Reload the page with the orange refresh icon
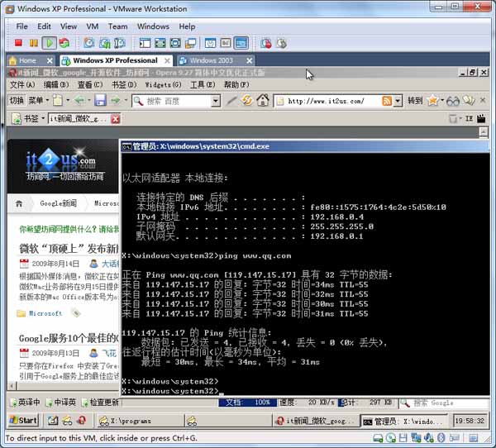 pyautogui.click(x=247, y=101)
